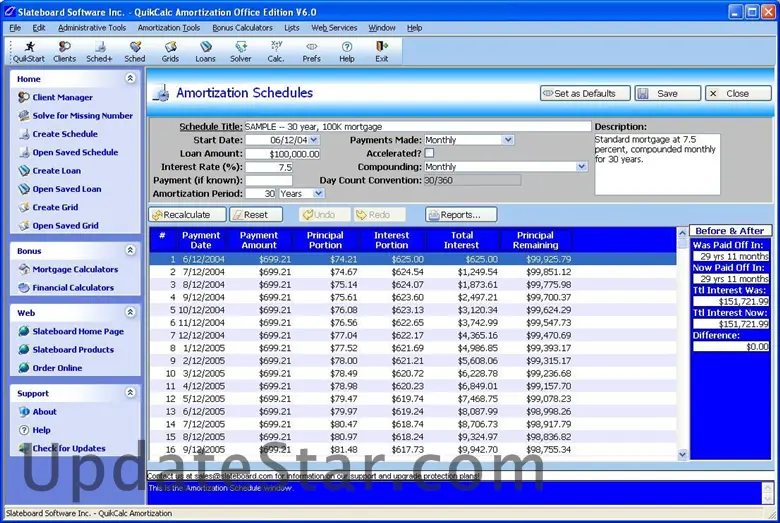This screenshot has height=523, width=780.
Task: Select Create Schedule in Home panel
Action: [x=58, y=134]
